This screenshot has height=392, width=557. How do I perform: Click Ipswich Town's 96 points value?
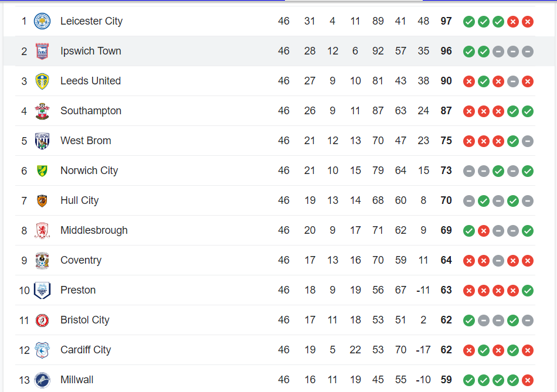pos(446,51)
